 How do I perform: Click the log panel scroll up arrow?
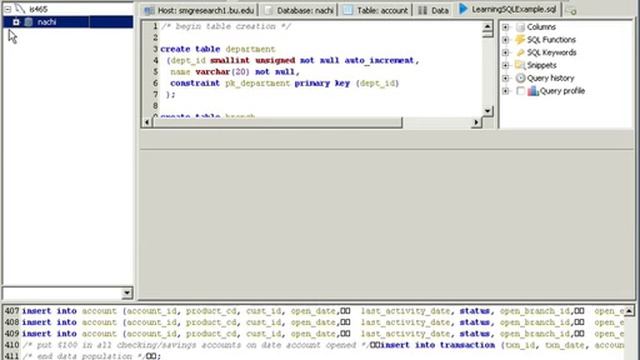point(629,311)
